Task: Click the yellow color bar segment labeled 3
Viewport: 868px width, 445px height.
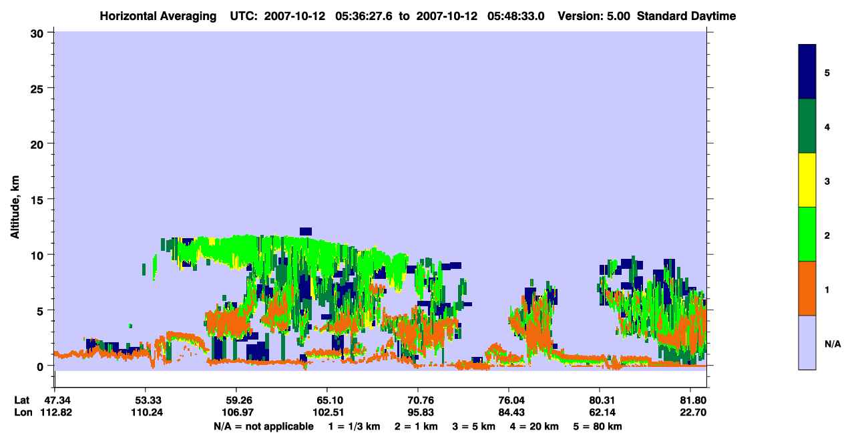Action: pyautogui.click(x=807, y=180)
